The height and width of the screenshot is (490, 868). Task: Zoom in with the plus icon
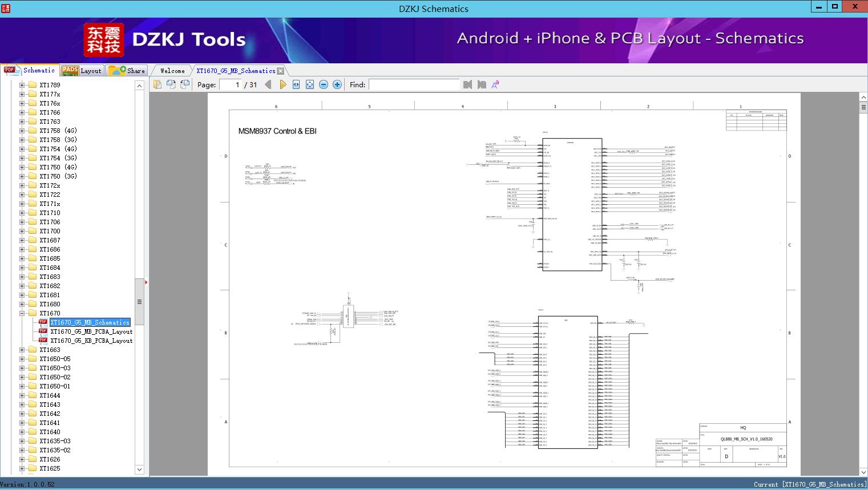pos(337,84)
